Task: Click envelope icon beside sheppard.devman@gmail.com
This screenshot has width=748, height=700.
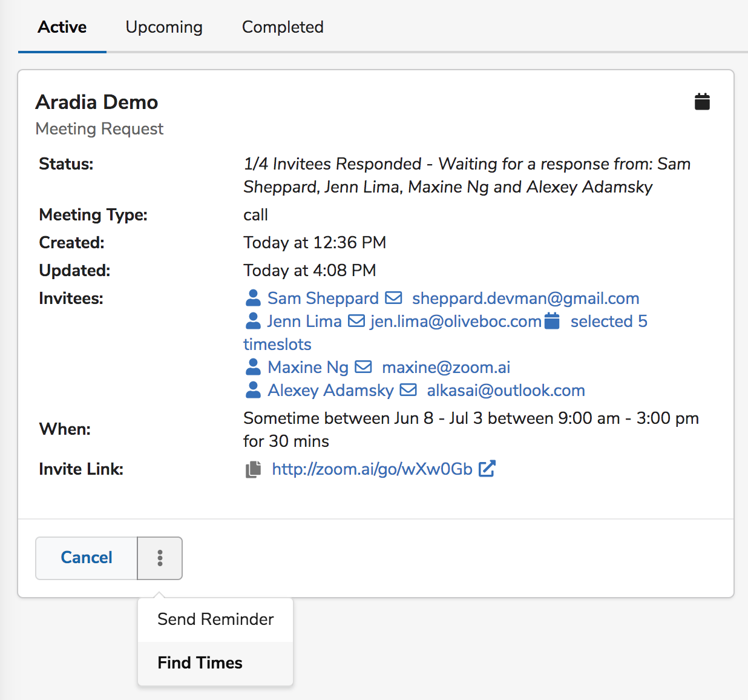Action: click(393, 298)
